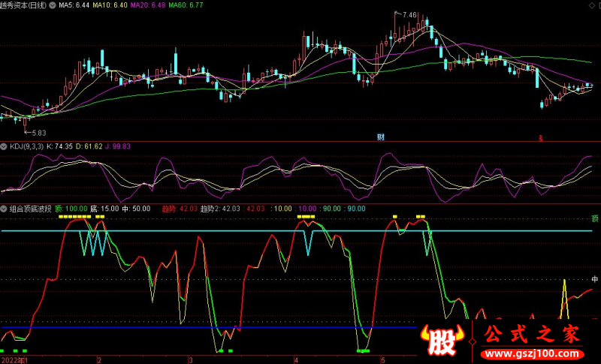Click the settings icon beside KDJ(9,3,3)
The width and height of the screenshot is (601, 364).
coord(4,146)
